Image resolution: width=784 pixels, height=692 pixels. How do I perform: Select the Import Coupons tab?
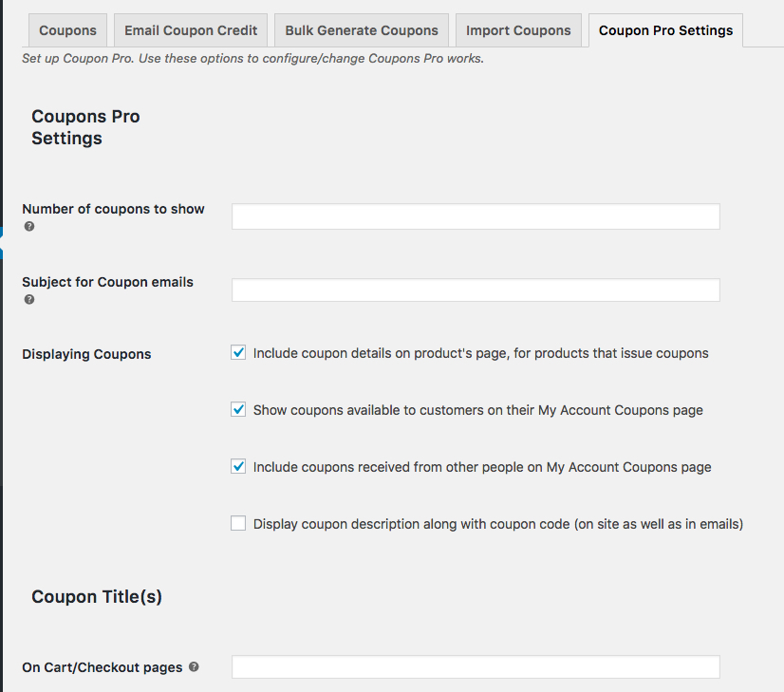tap(518, 30)
